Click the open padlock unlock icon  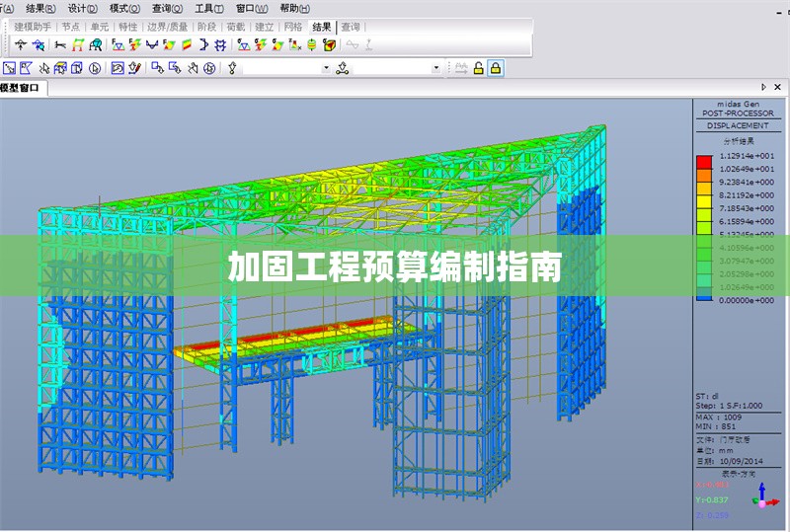click(478, 68)
